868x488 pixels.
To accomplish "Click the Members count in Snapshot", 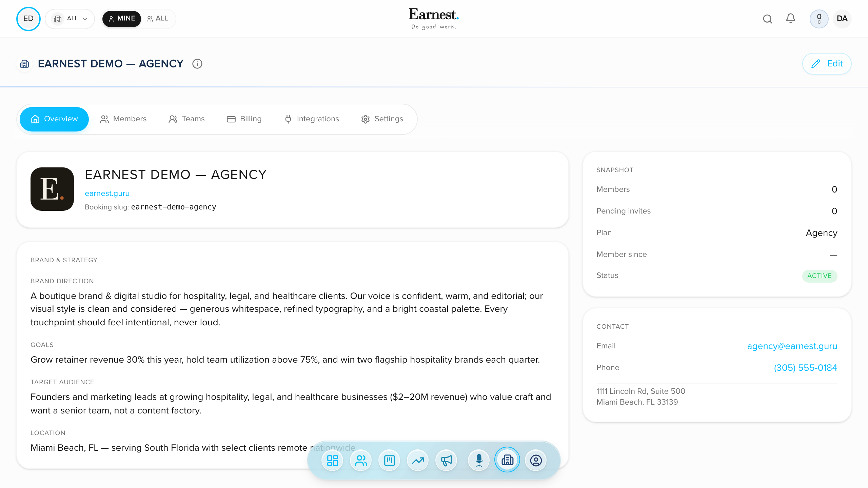I will click(834, 189).
